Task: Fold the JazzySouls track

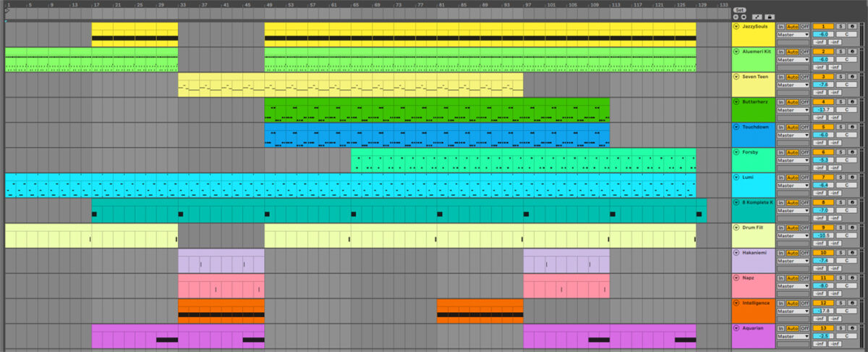Action: pyautogui.click(x=736, y=26)
